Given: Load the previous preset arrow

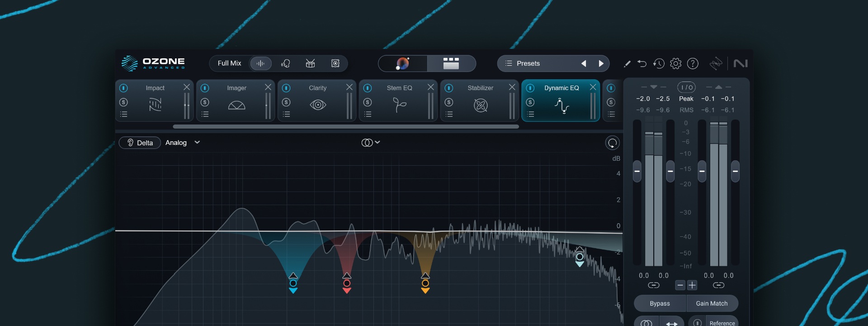Looking at the screenshot, I should coord(584,63).
